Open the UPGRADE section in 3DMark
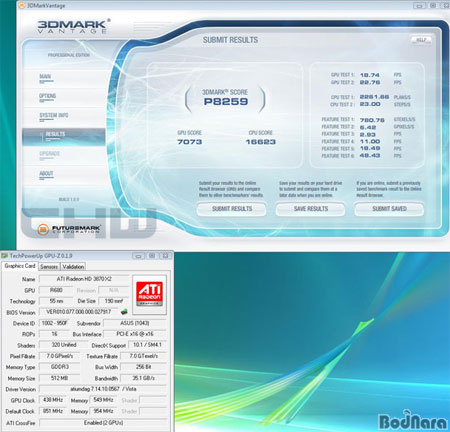Viewport: 450px width, 432px height. [x=49, y=154]
